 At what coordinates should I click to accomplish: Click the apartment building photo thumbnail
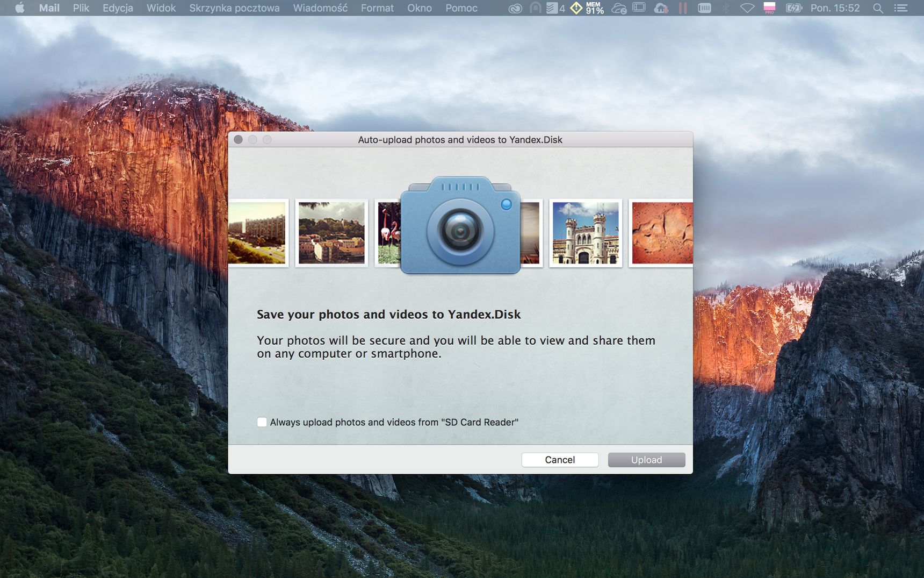coord(258,233)
